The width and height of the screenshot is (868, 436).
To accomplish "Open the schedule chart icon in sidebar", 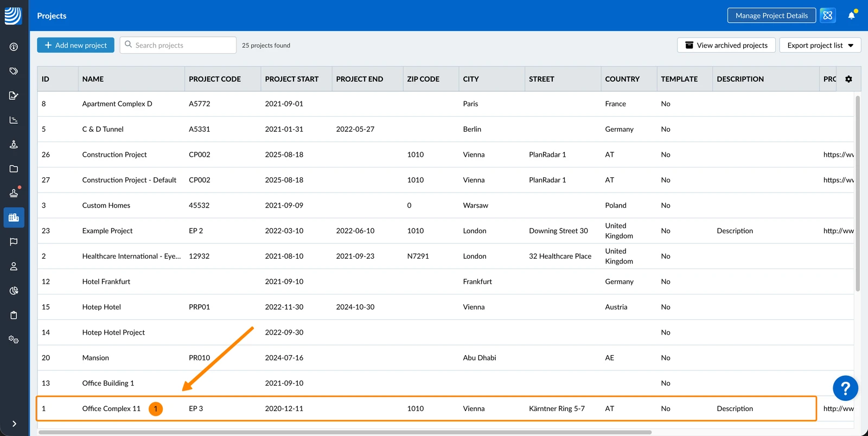I will (x=14, y=120).
